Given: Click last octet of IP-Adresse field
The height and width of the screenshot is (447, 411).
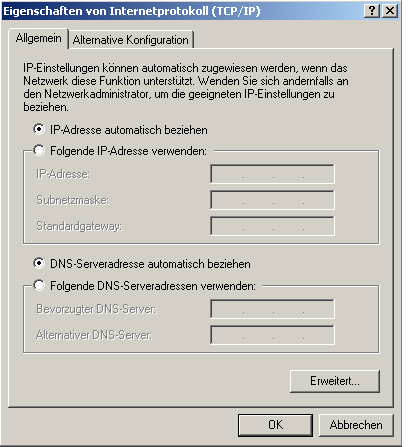Looking at the screenshot, I should point(318,174).
